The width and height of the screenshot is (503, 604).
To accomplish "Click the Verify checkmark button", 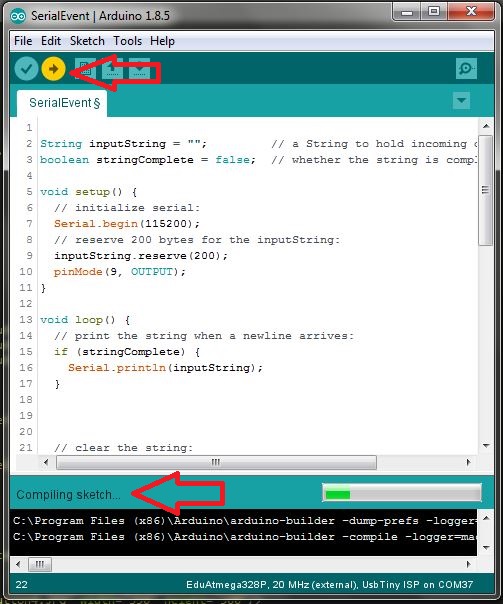I will coord(26,69).
